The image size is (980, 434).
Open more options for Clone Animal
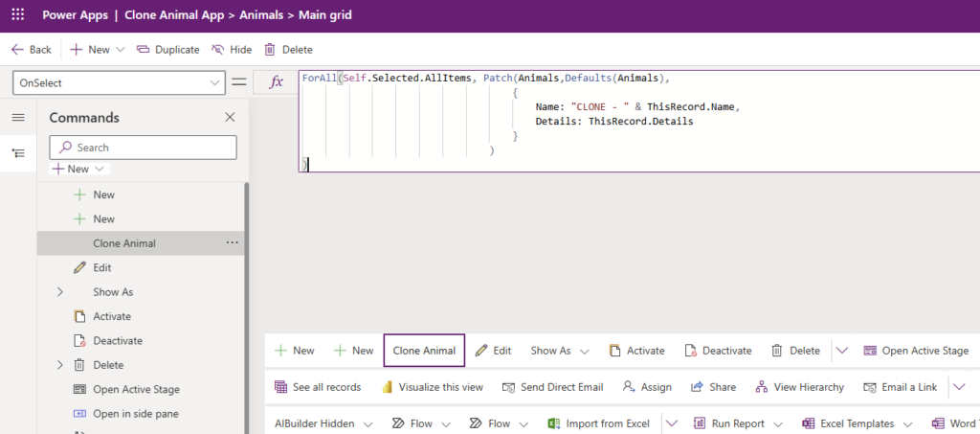pyautogui.click(x=232, y=242)
